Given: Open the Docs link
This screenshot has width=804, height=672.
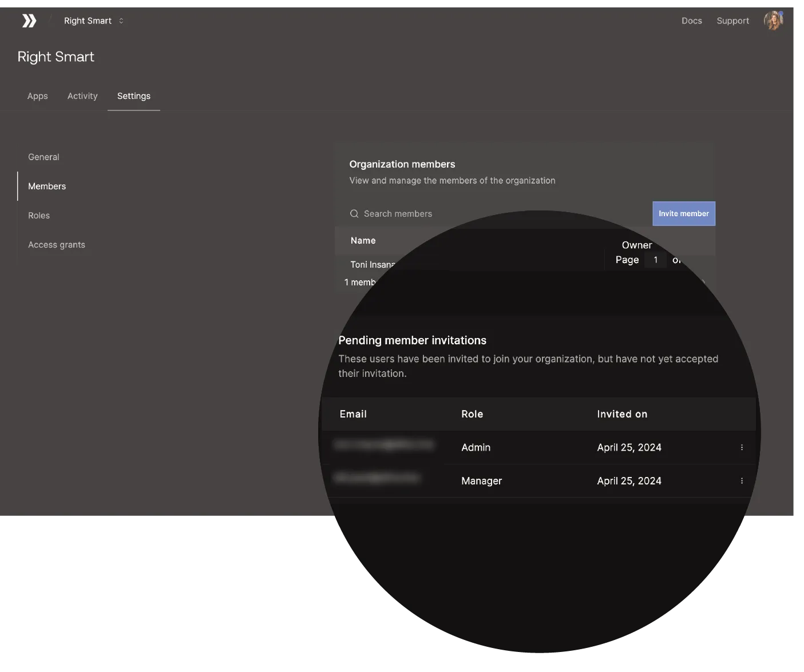Looking at the screenshot, I should (x=691, y=21).
